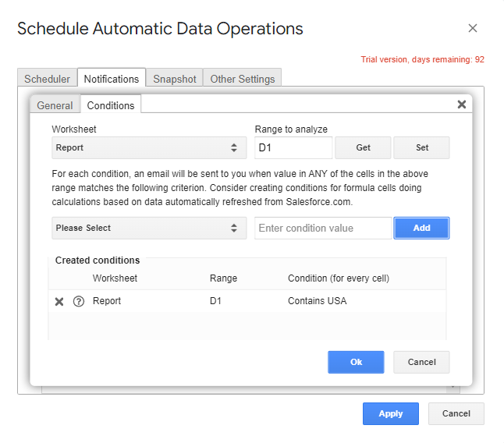504x443 pixels.
Task: Click the Range to analyze field
Action: coord(293,147)
